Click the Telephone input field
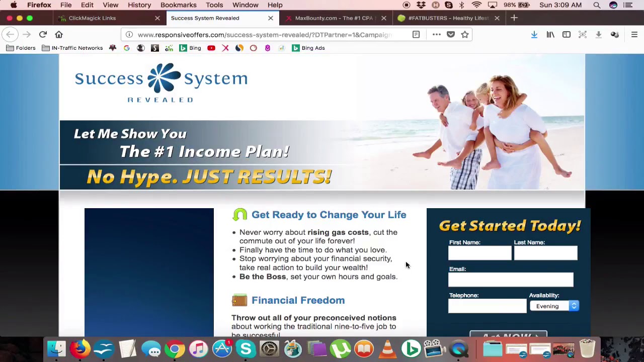This screenshot has height=362, width=644. (488, 306)
